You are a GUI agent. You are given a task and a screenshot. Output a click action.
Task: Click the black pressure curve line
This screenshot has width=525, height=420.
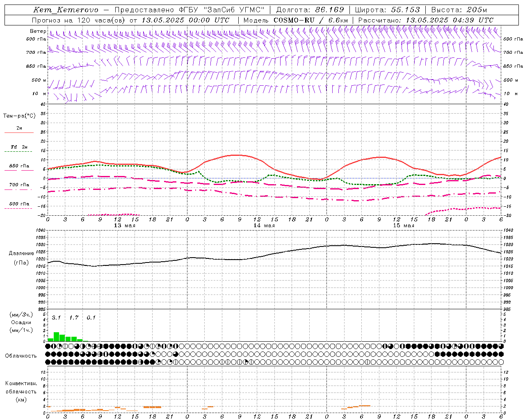275,253
